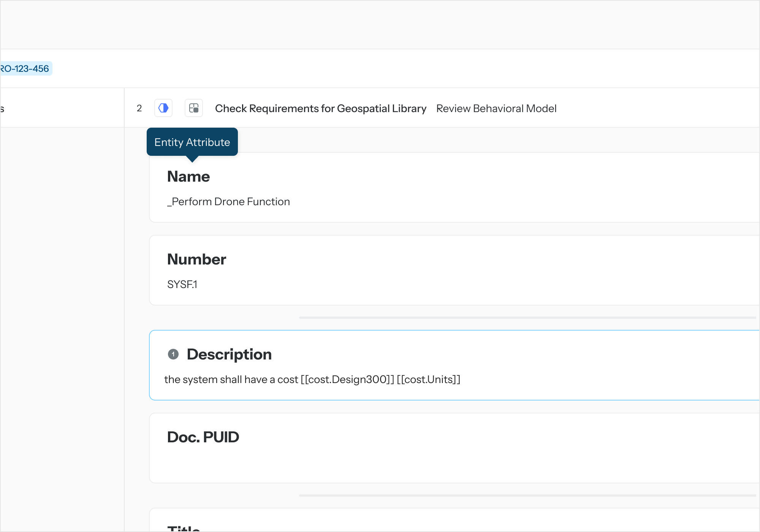Click the divider bar below Doc. PUID card
The height and width of the screenshot is (532, 760).
(527, 495)
